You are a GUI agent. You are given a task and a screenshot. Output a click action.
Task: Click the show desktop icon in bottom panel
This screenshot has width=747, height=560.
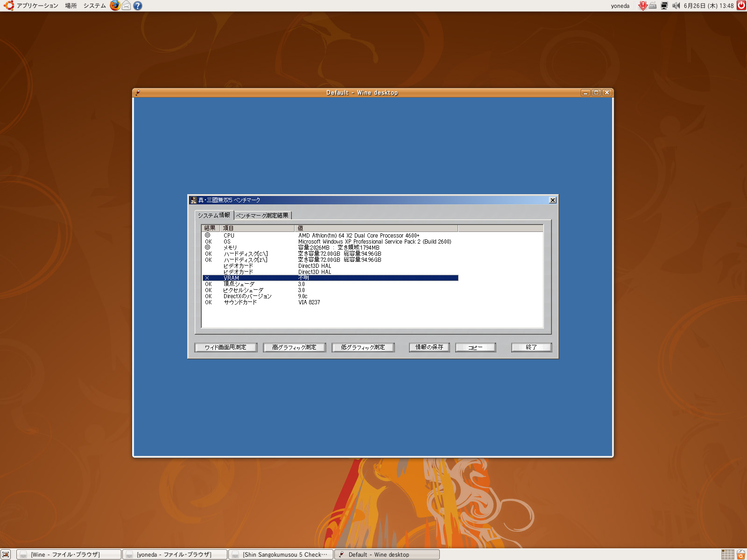coord(6,554)
